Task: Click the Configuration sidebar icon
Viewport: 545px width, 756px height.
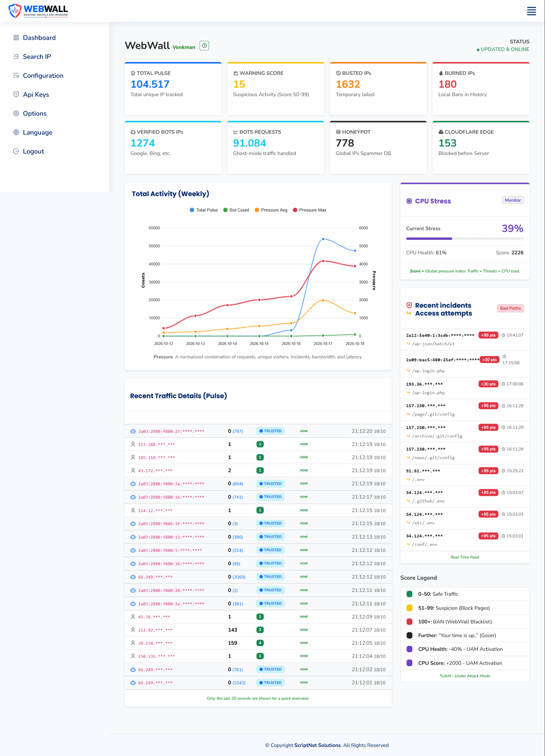Action: click(16, 76)
